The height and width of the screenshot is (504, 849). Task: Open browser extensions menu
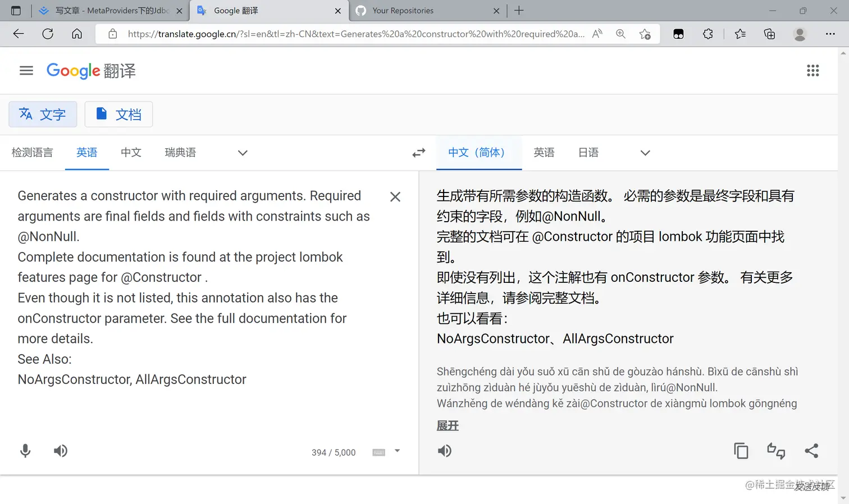[707, 34]
